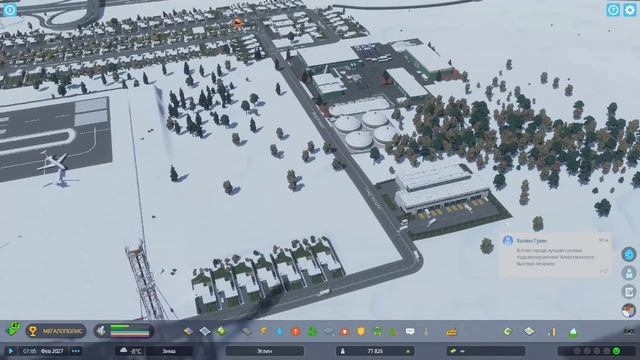The width and height of the screenshot is (640, 360).
Task: Toggle the play/pause simulation button
Action: (x=11, y=351)
